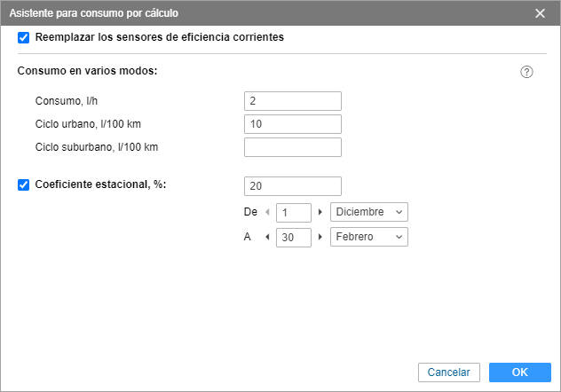This screenshot has width=561, height=392.
Task: Click the 'De' day field showing 1
Action: pyautogui.click(x=294, y=213)
